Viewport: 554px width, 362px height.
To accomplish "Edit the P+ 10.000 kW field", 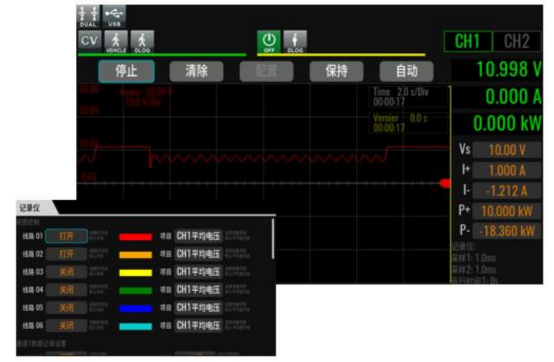I will (x=507, y=211).
